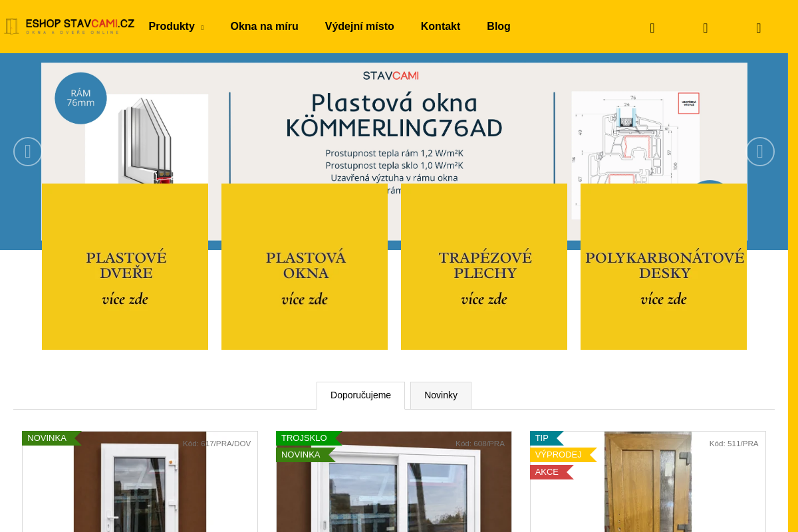Click NOVINKA badge under TROJSKLO
The image size is (798, 532).
click(305, 455)
